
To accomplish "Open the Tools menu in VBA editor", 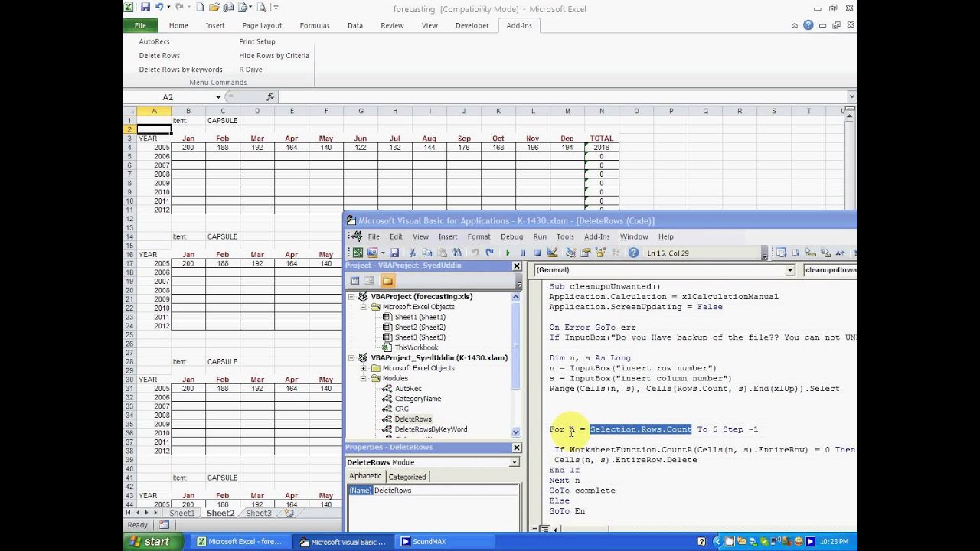I will [565, 236].
